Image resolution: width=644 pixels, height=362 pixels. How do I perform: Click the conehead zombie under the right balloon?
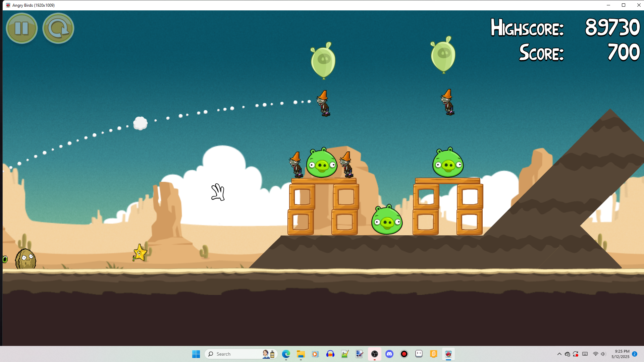coord(447,102)
